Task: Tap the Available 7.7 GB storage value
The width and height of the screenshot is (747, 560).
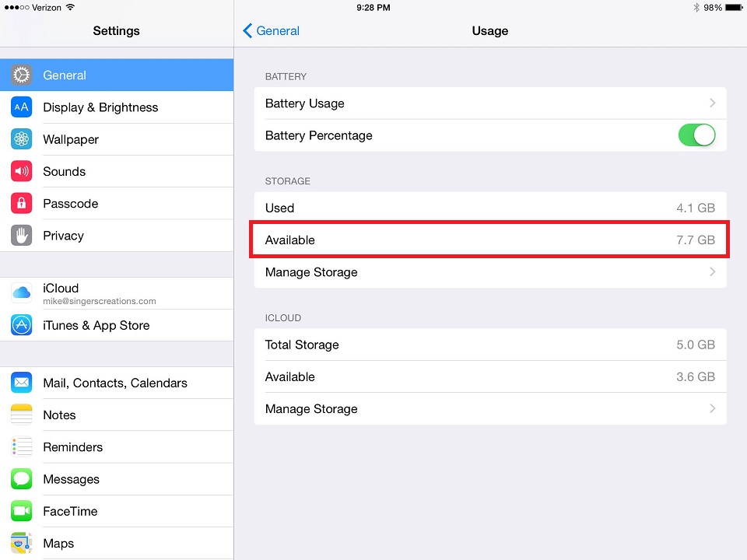Action: [696, 240]
